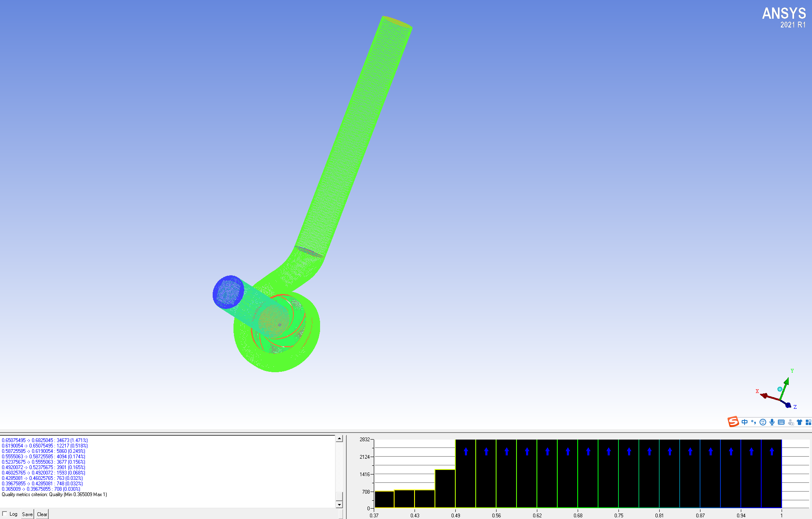Enable the Log checkbox
This screenshot has height=519, width=812.
click(5, 514)
